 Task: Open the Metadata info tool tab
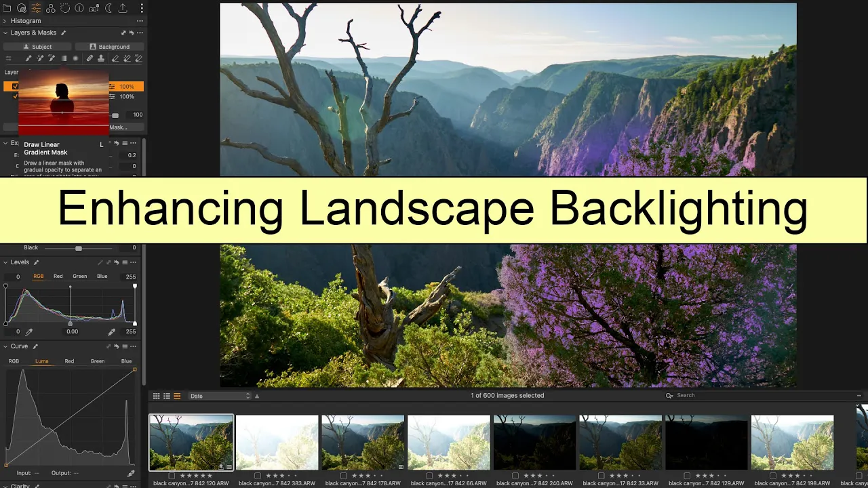coord(79,8)
